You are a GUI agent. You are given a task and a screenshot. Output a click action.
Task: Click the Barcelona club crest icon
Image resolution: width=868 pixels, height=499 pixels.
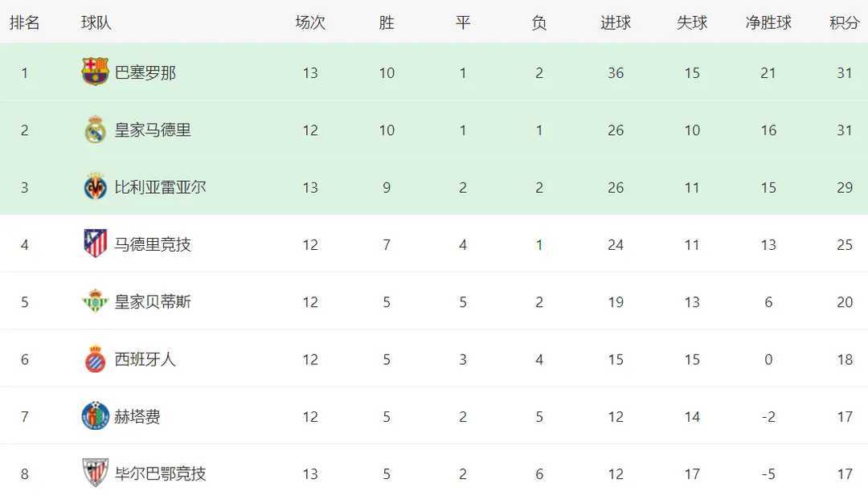95,72
